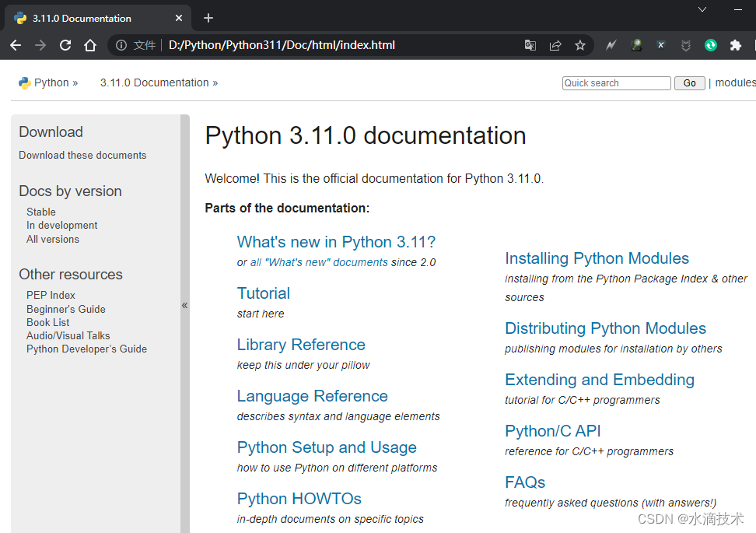Open the Library Reference link

point(301,345)
